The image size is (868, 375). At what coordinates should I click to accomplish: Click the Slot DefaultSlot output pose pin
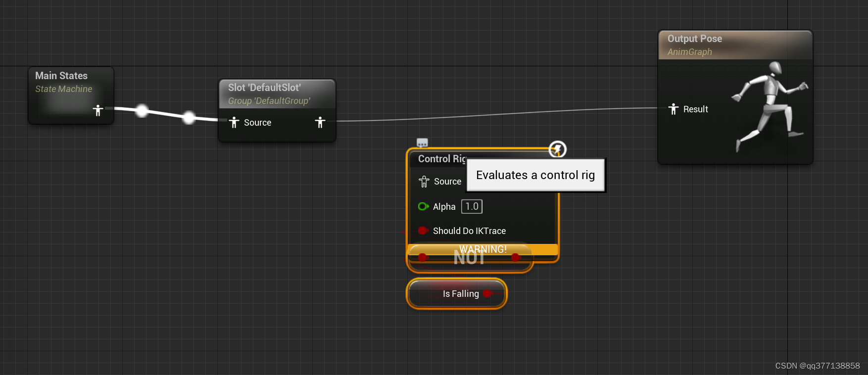[x=320, y=122]
